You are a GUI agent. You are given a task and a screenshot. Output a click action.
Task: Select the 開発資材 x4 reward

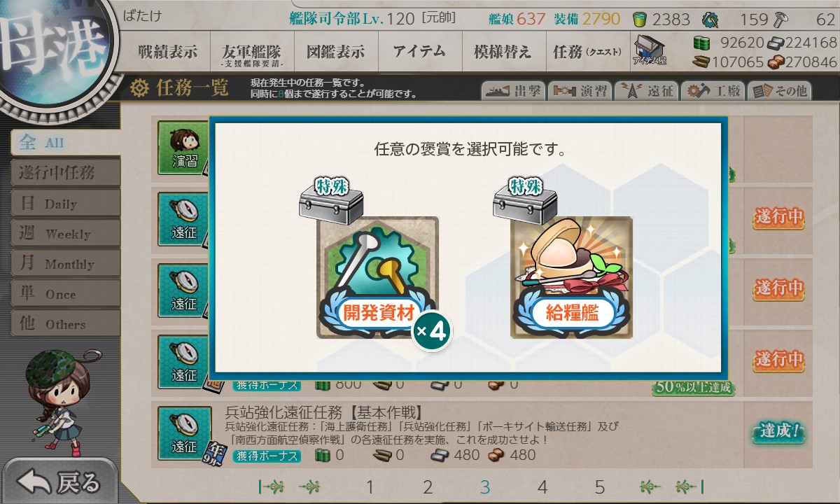378,278
